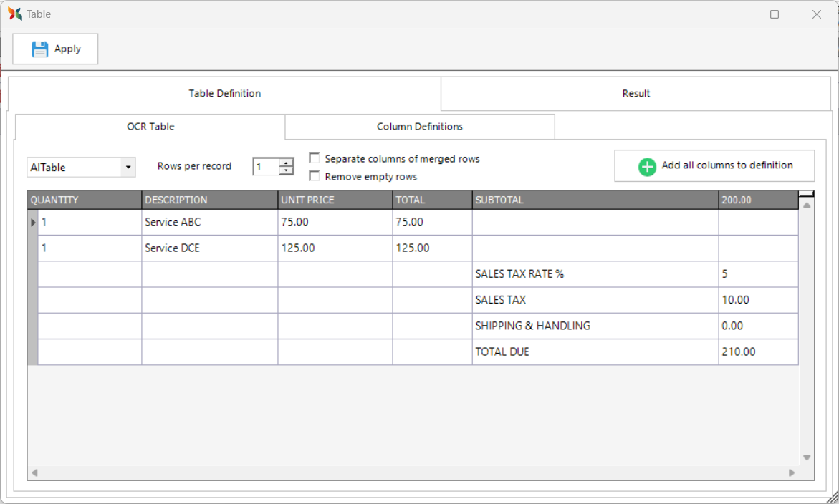
Task: Minimize the Table window
Action: 733,14
